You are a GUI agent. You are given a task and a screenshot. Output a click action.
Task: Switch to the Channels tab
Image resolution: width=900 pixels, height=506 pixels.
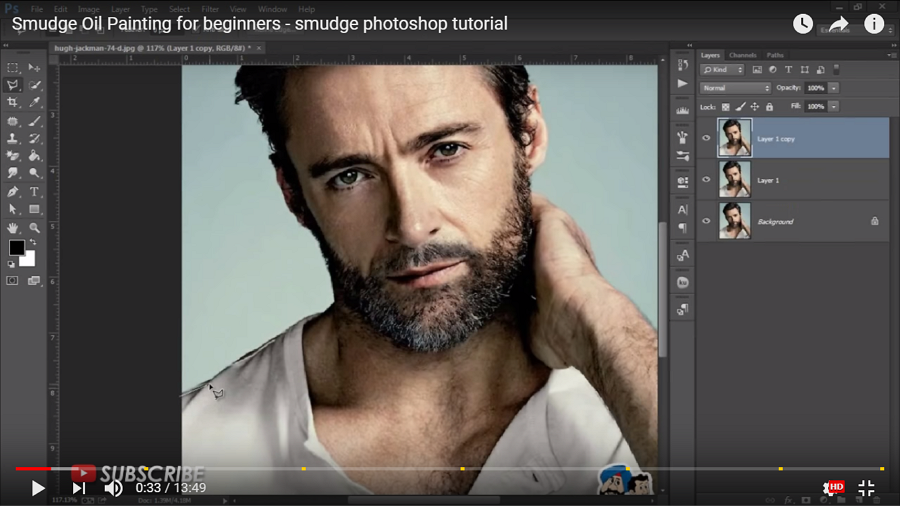pyautogui.click(x=742, y=55)
